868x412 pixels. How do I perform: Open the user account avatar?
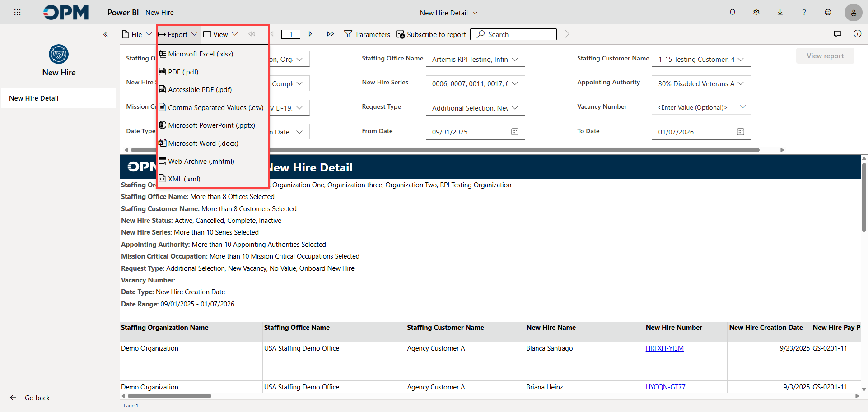point(854,13)
